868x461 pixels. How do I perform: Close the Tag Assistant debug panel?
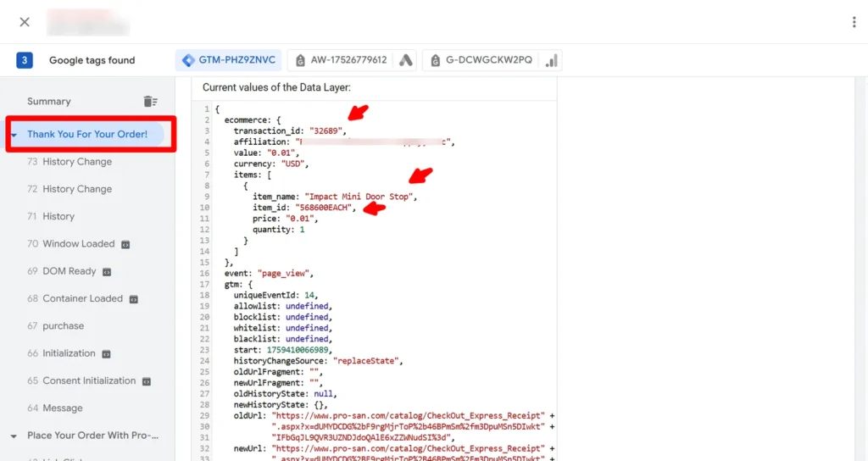tap(25, 22)
